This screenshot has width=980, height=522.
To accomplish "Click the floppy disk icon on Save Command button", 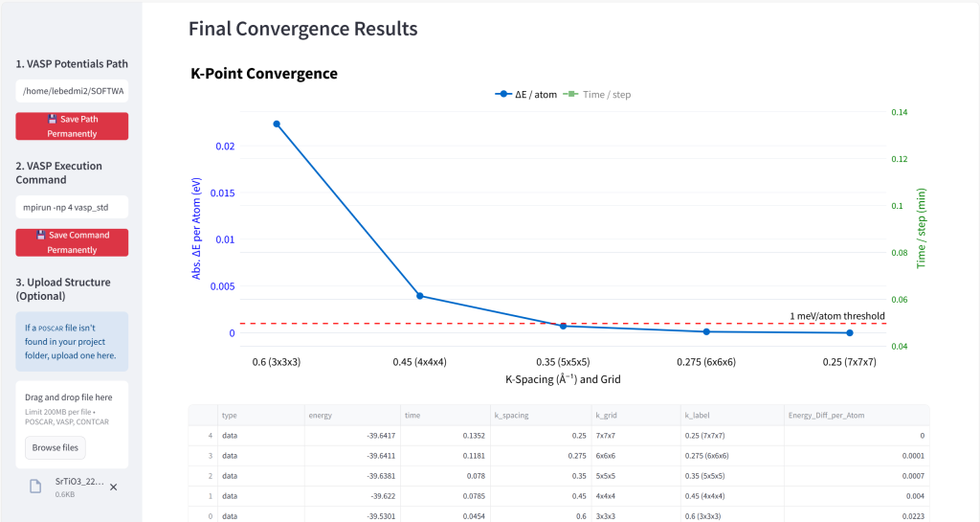I will (40, 235).
